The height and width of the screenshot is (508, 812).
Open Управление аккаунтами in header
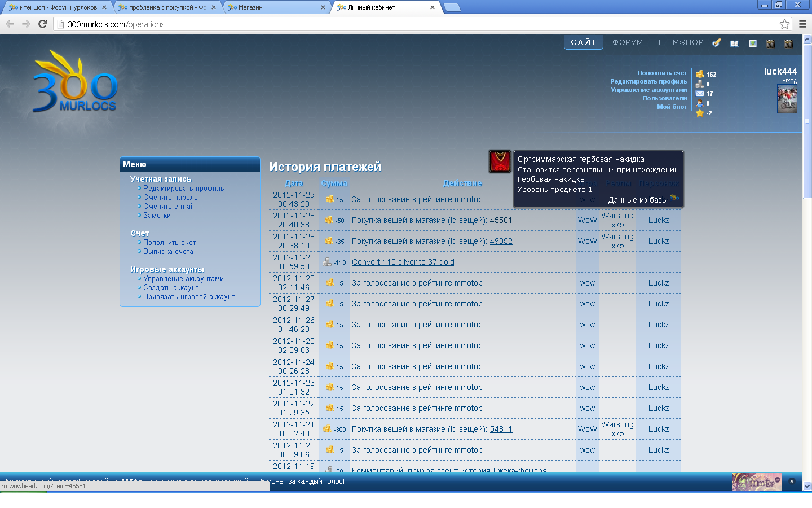[x=649, y=90]
